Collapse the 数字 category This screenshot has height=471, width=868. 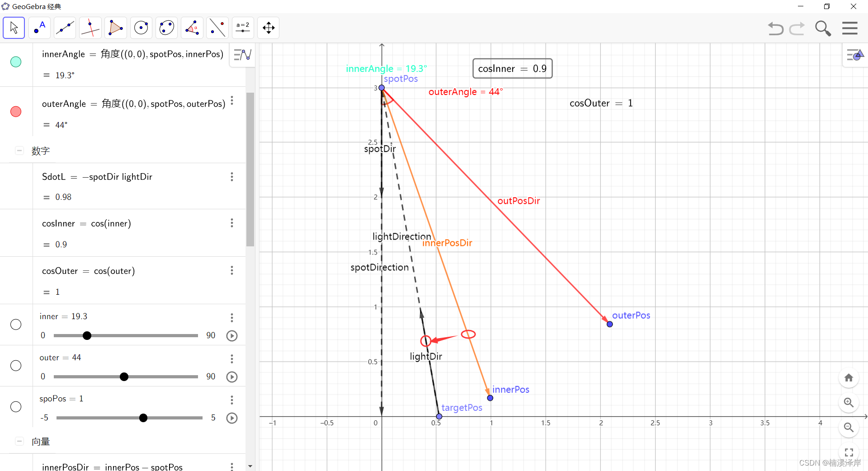tap(19, 151)
